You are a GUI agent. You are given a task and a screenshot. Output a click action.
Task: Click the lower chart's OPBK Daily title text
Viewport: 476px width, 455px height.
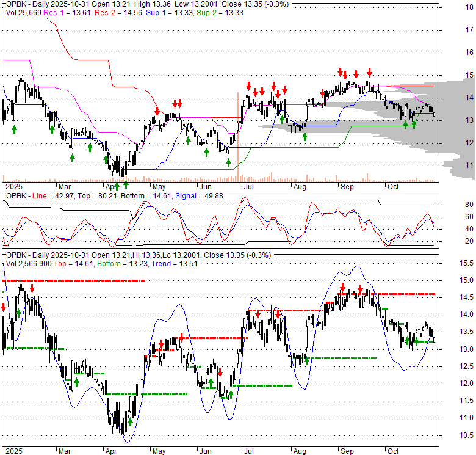(x=139, y=255)
